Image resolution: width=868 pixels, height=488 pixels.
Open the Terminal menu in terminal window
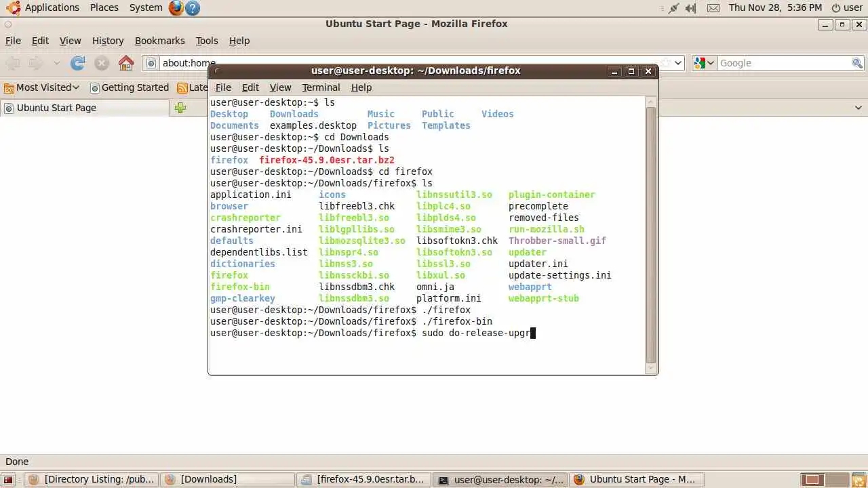321,87
